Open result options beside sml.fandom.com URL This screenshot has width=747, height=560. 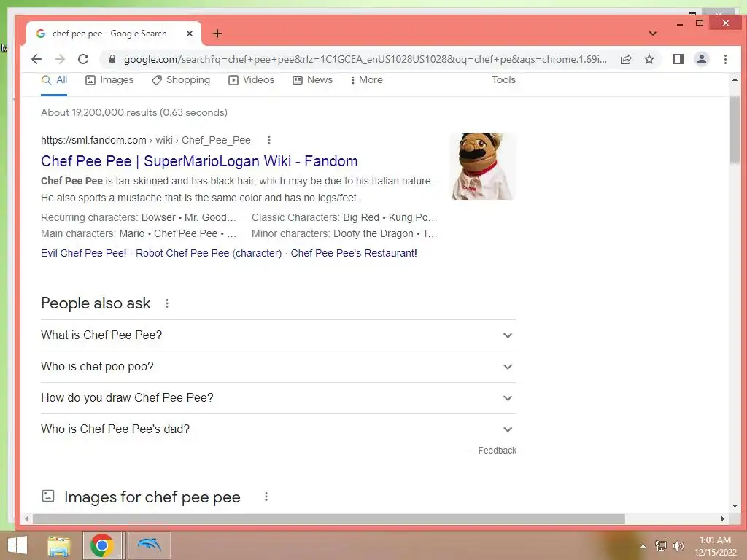[269, 140]
